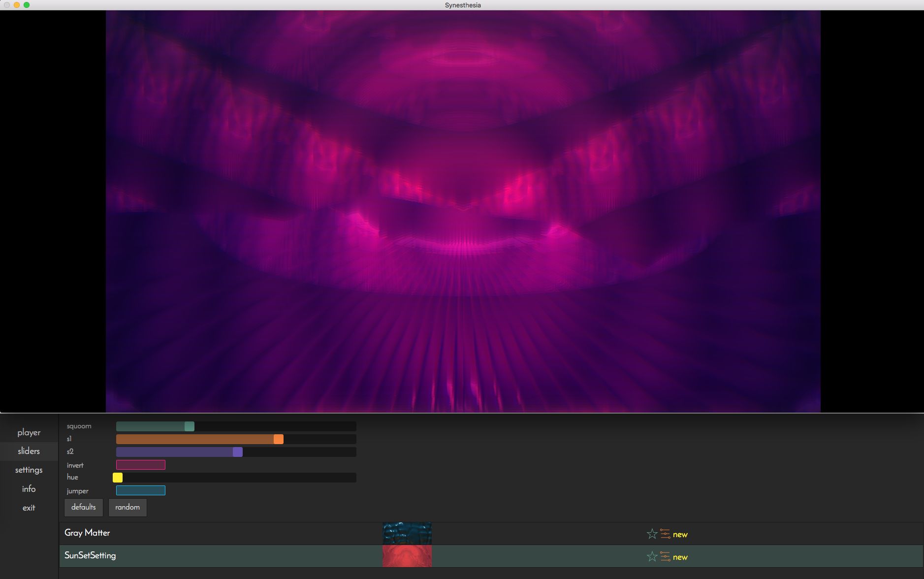Open Gray Matter's sliders preset icon
Screen dimensions: 924x579
pyautogui.click(x=665, y=534)
